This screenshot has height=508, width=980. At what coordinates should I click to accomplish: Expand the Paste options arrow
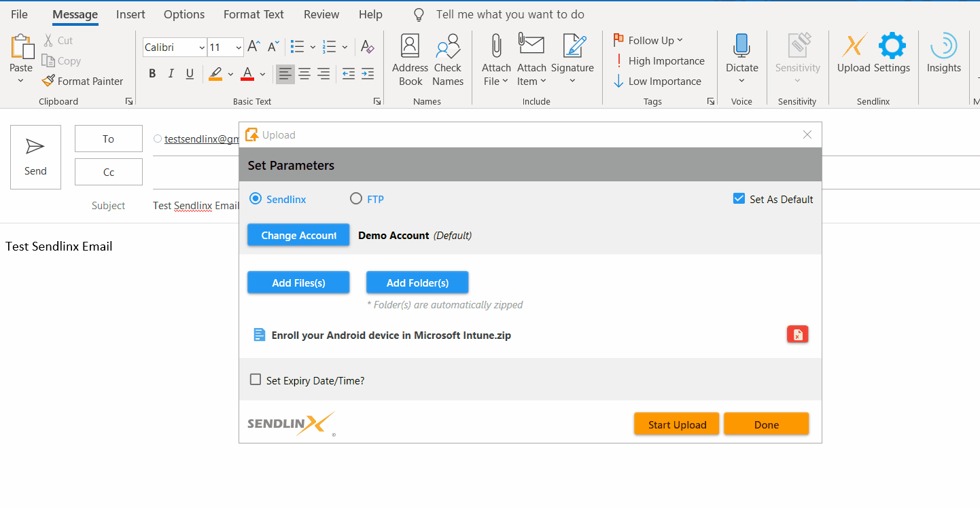point(20,81)
